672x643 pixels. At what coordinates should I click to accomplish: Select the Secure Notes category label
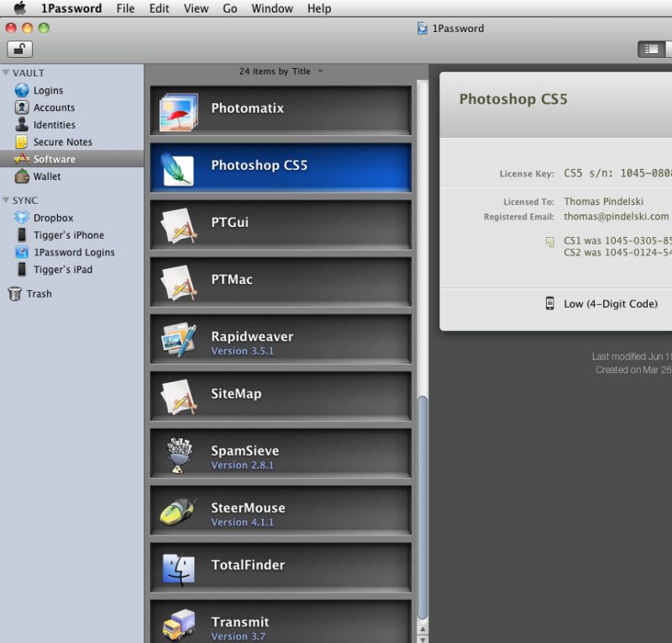click(x=62, y=142)
